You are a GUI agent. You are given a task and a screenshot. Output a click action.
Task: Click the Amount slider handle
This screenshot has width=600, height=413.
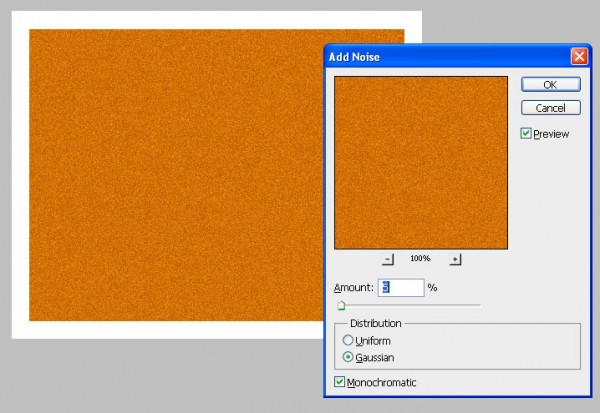pos(341,305)
